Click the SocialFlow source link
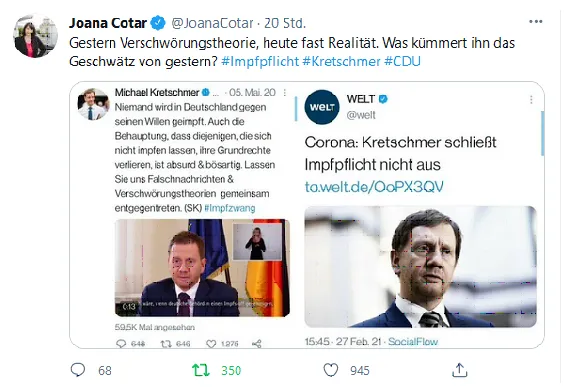This screenshot has width=581, height=387. (x=413, y=341)
